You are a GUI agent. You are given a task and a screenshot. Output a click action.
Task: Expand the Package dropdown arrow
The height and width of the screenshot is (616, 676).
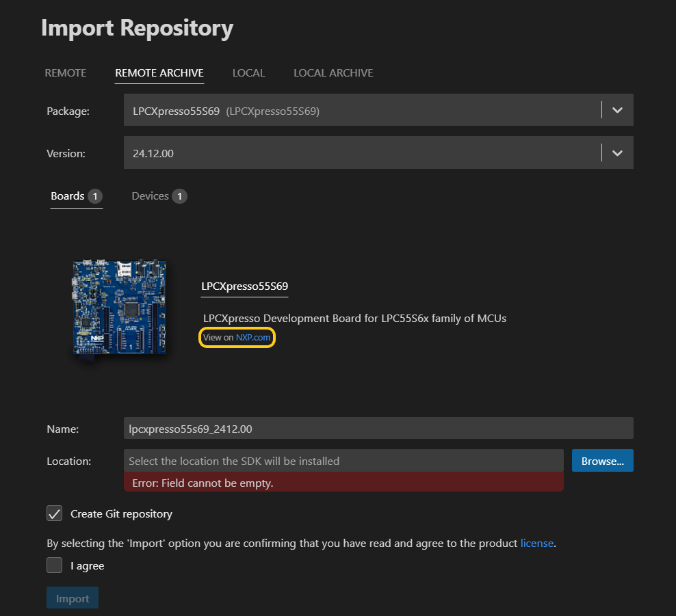[x=616, y=109]
